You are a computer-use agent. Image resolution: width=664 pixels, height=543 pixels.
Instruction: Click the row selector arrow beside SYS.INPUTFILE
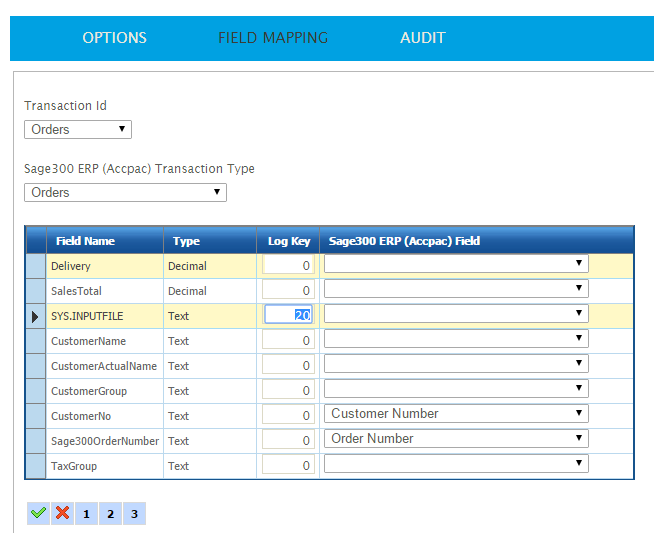35,316
